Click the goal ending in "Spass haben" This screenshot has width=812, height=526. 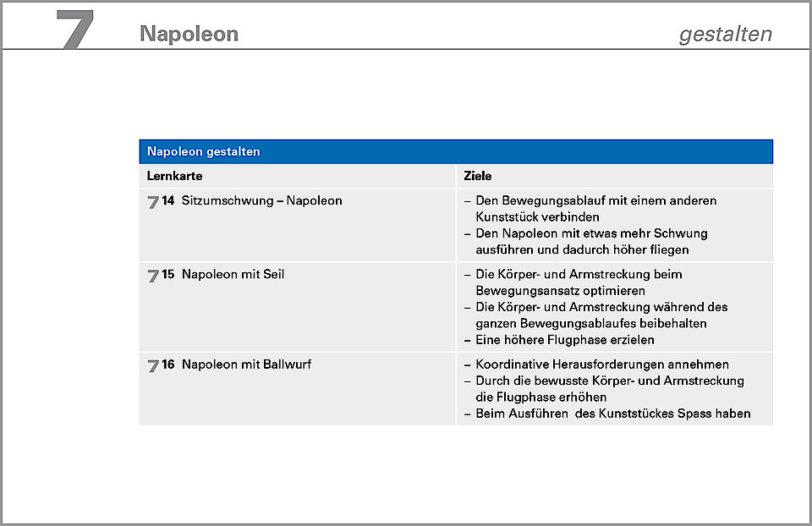(x=612, y=414)
